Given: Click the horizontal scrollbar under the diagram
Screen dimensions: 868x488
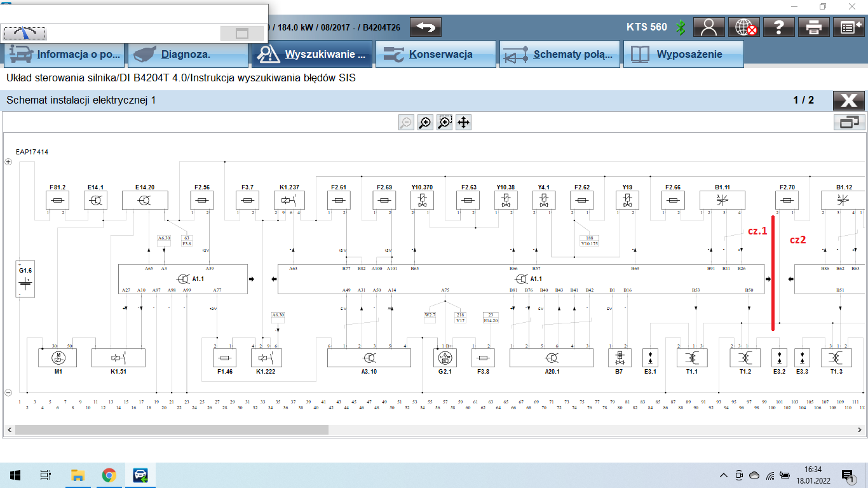Looking at the screenshot, I should 172,430.
